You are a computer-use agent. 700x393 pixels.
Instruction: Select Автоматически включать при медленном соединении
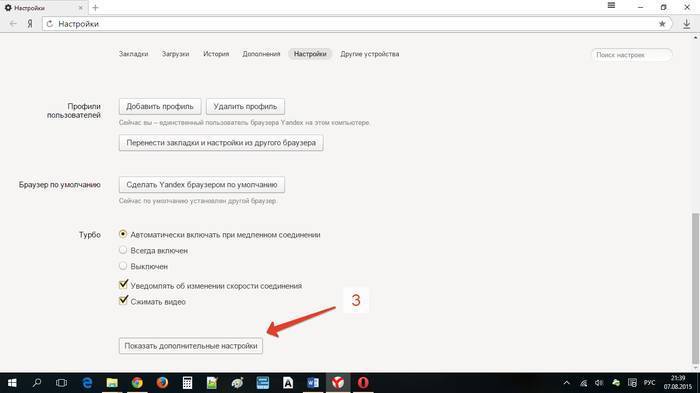point(123,234)
